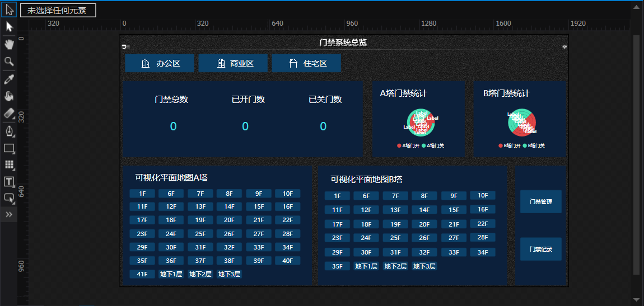Choose the Paint Bucket tool

[10, 96]
